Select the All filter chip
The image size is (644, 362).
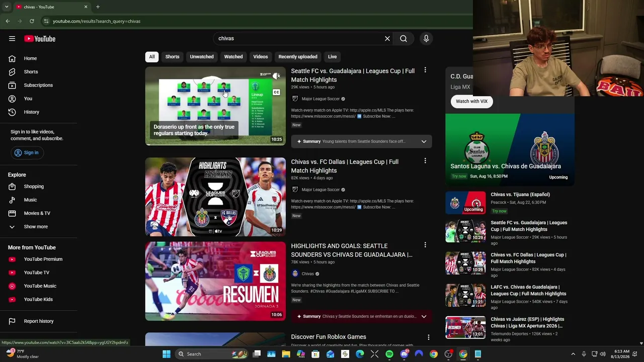tap(152, 57)
